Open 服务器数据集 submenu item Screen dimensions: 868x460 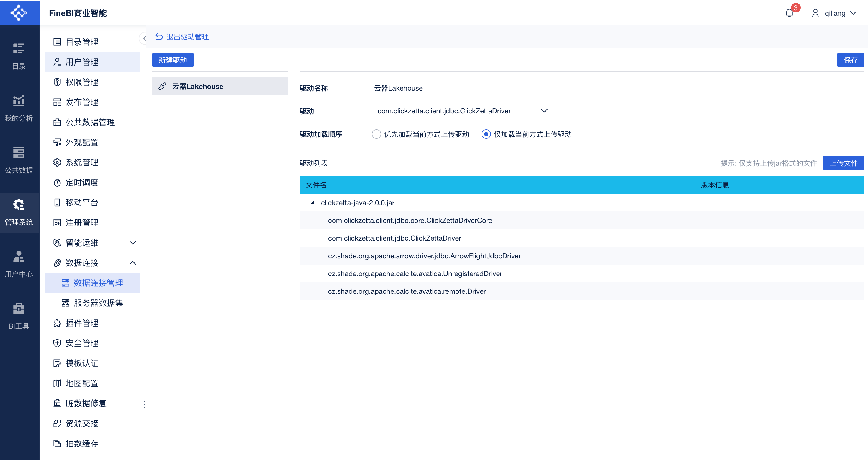pyautogui.click(x=98, y=303)
